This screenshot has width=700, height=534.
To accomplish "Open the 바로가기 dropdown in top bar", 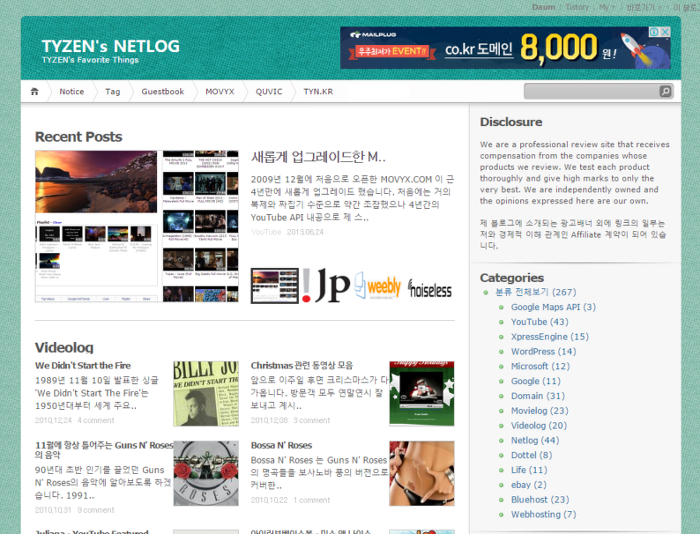I will tap(644, 7).
